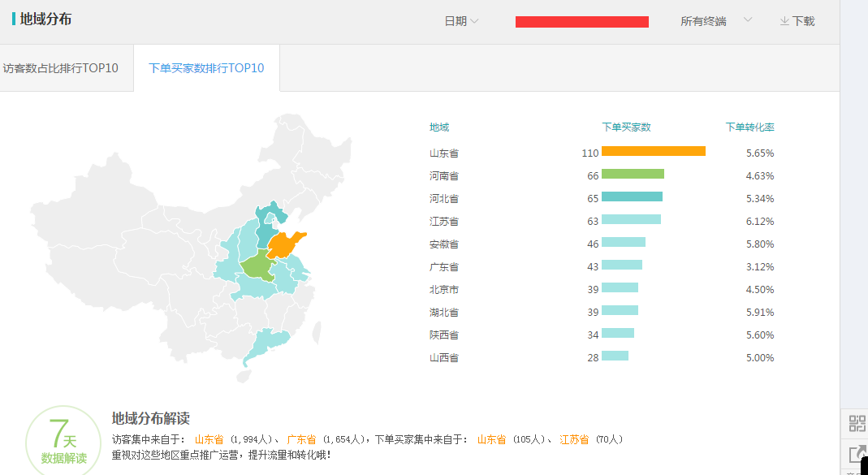Click the 6.12% conversion rate value
Image resolution: width=868 pixels, height=475 pixels.
tap(760, 222)
